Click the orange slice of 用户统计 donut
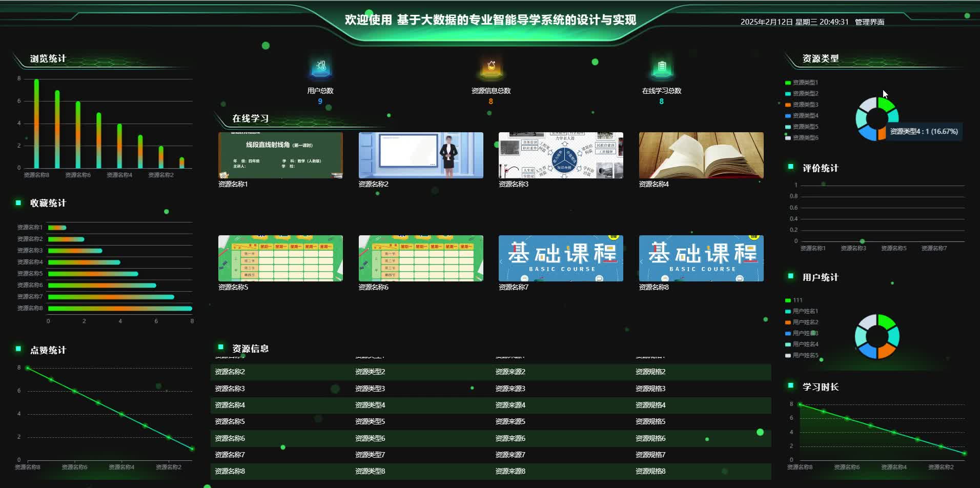This screenshot has height=488, width=980. [887, 351]
